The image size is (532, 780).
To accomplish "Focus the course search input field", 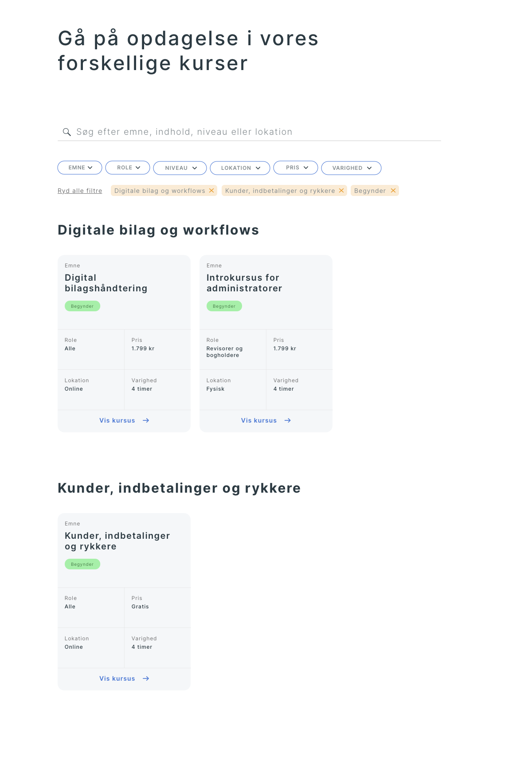I will (x=249, y=132).
